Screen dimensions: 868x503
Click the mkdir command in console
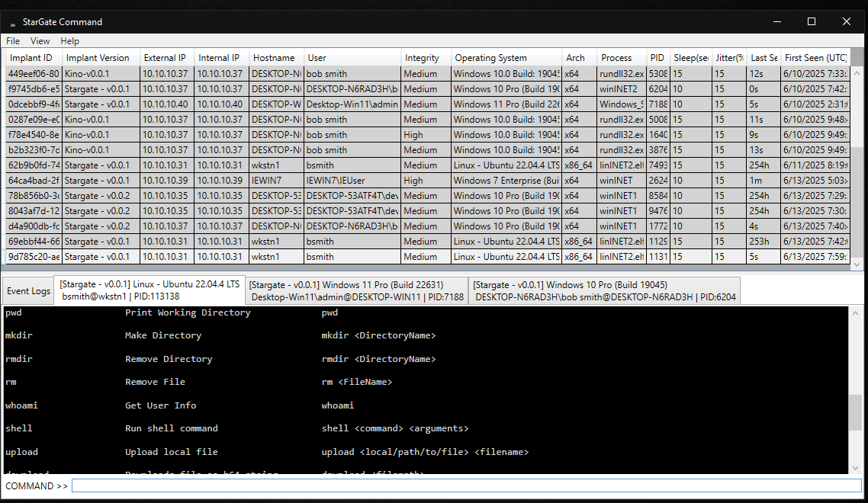(19, 335)
